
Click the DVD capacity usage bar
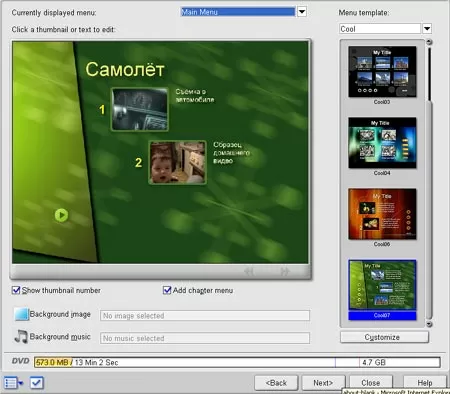(x=237, y=362)
